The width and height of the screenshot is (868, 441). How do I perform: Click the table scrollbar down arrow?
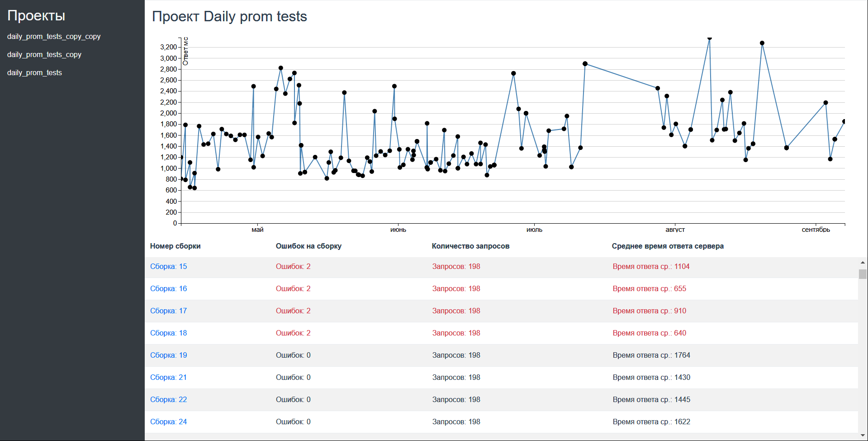863,435
